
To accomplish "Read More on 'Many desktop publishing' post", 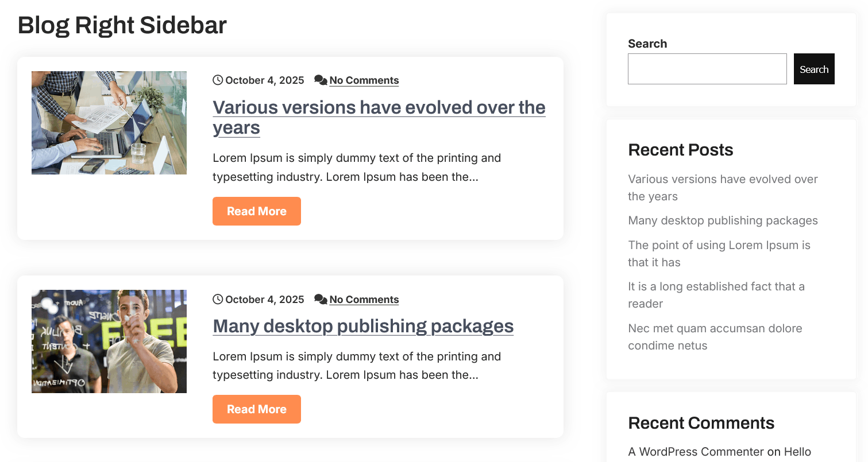I will click(x=257, y=409).
